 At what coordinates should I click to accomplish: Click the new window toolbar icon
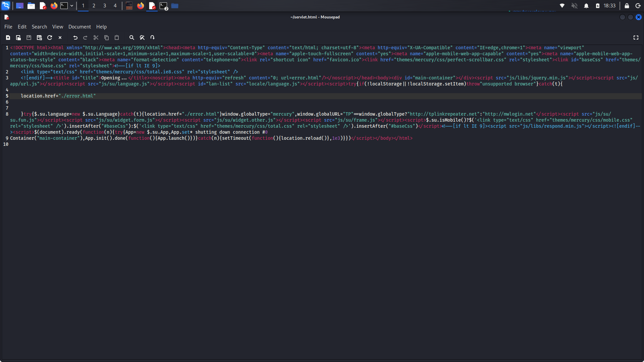coord(18,38)
